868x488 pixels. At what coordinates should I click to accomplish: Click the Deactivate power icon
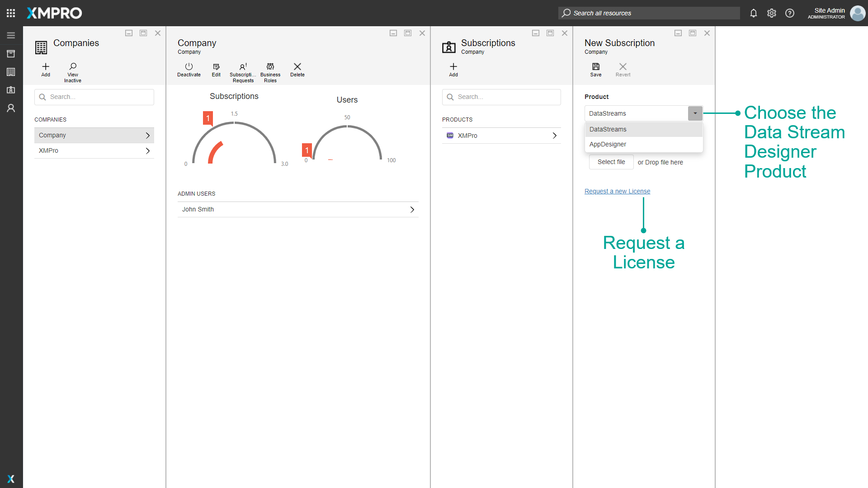189,67
